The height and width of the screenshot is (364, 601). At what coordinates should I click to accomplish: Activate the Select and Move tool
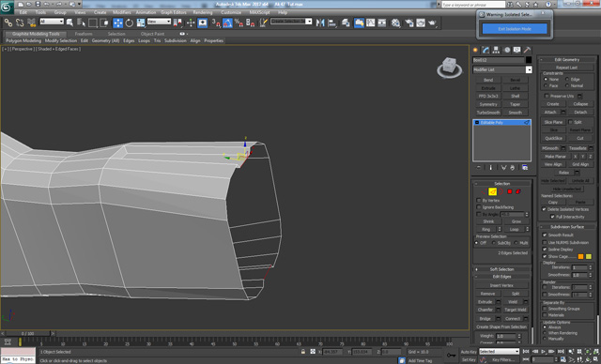118,23
